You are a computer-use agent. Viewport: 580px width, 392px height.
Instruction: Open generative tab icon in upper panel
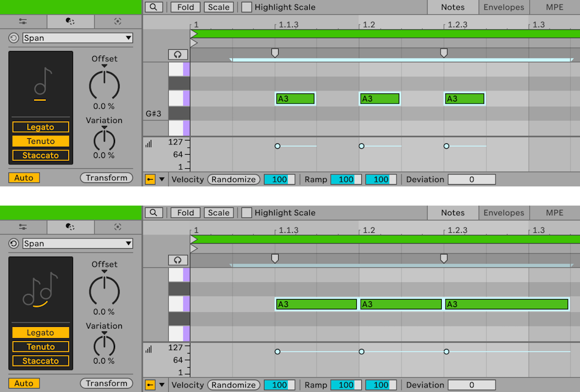[x=118, y=22]
